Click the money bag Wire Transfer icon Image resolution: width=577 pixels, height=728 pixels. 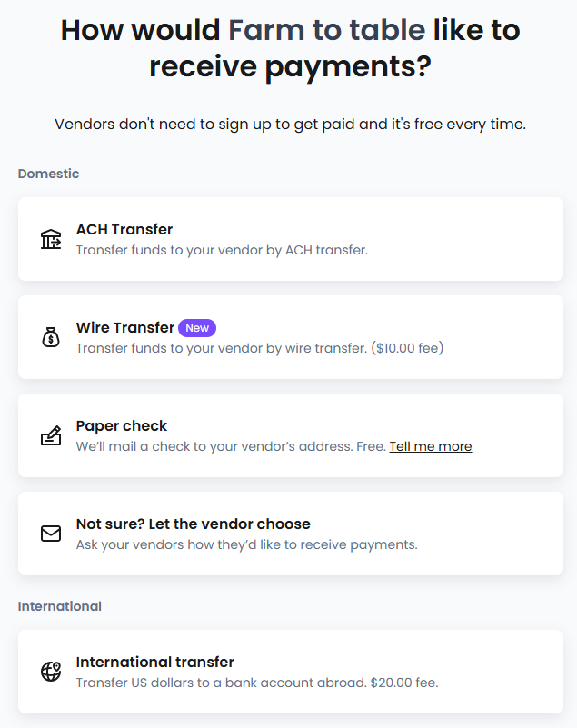[51, 337]
